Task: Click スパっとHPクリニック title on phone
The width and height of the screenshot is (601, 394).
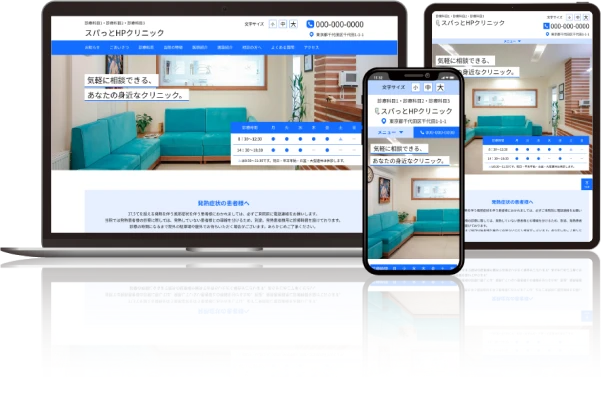Action: click(417, 111)
